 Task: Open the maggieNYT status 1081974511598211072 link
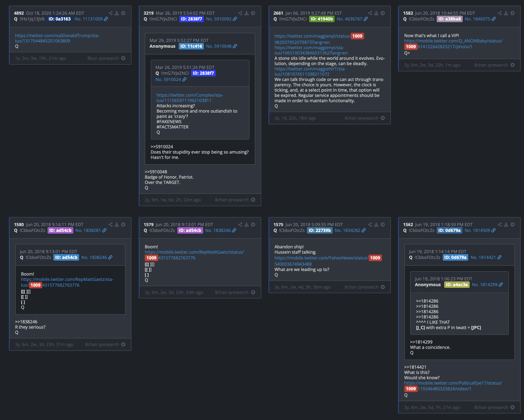click(310, 71)
